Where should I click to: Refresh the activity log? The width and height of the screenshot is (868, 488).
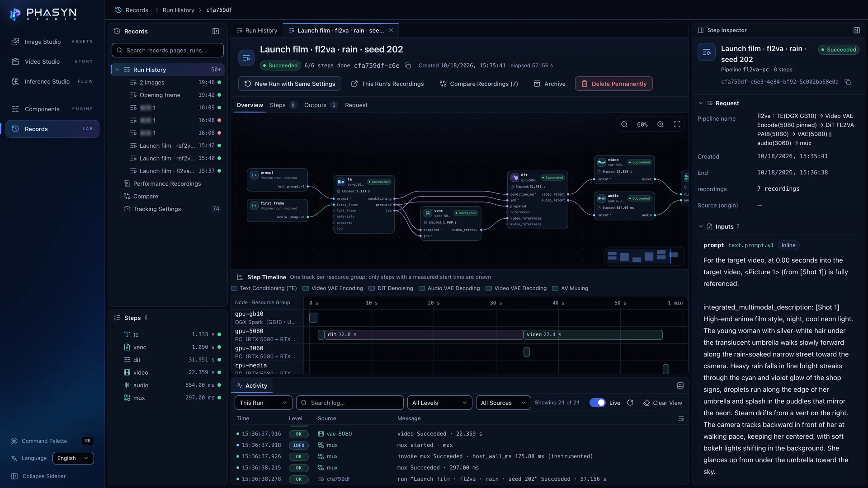630,403
